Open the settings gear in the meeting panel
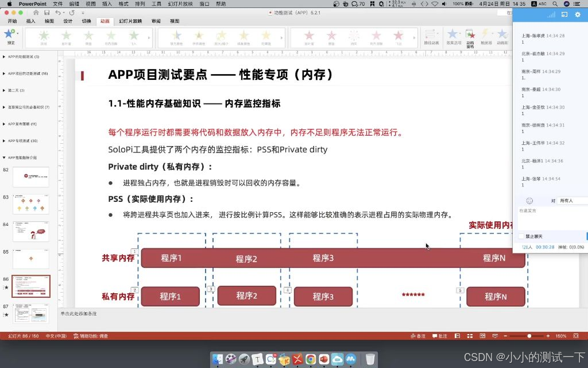Screen dimensions: 588x368 click(579, 16)
